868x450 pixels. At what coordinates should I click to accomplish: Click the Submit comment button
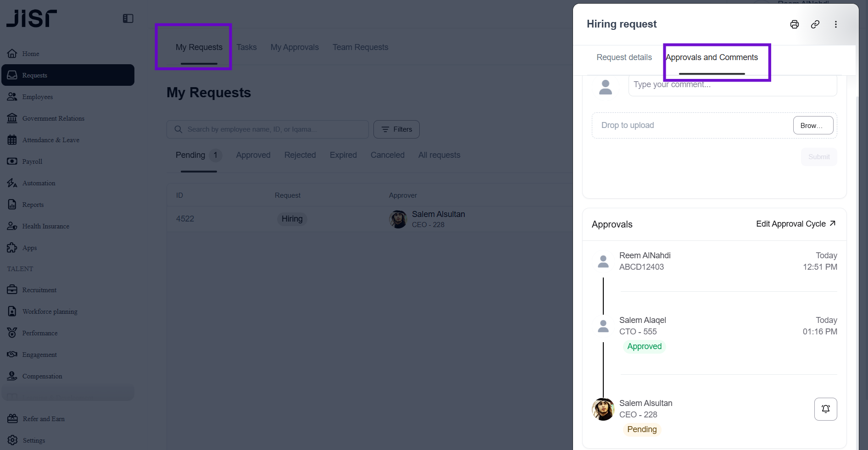tap(819, 157)
